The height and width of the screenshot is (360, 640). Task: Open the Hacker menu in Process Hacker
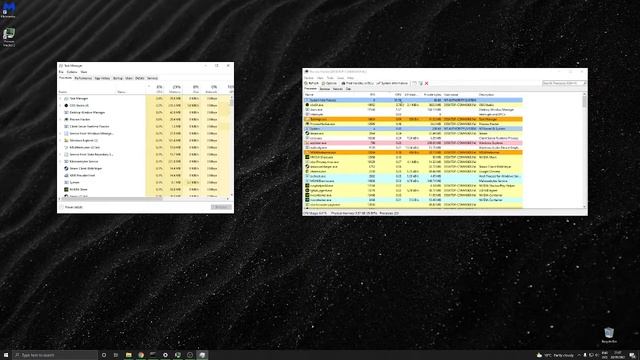(309, 78)
